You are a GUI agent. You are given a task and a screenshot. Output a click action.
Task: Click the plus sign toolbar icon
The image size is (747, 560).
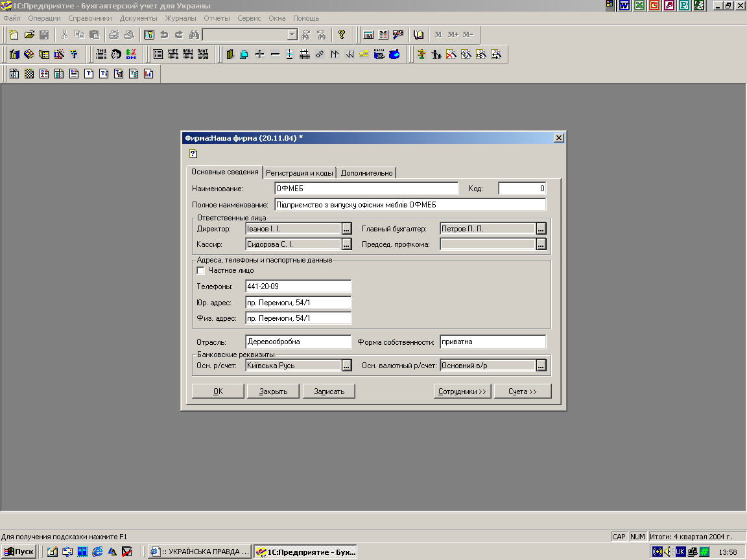pos(259,54)
